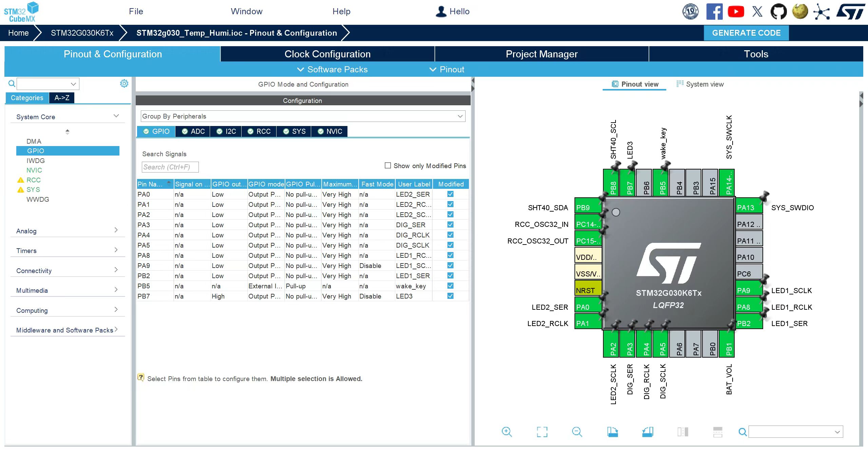Open the Group By Peripherals dropdown

coord(303,116)
